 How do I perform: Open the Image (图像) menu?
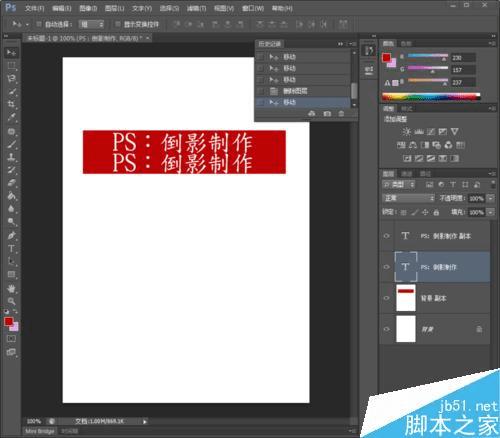click(88, 8)
